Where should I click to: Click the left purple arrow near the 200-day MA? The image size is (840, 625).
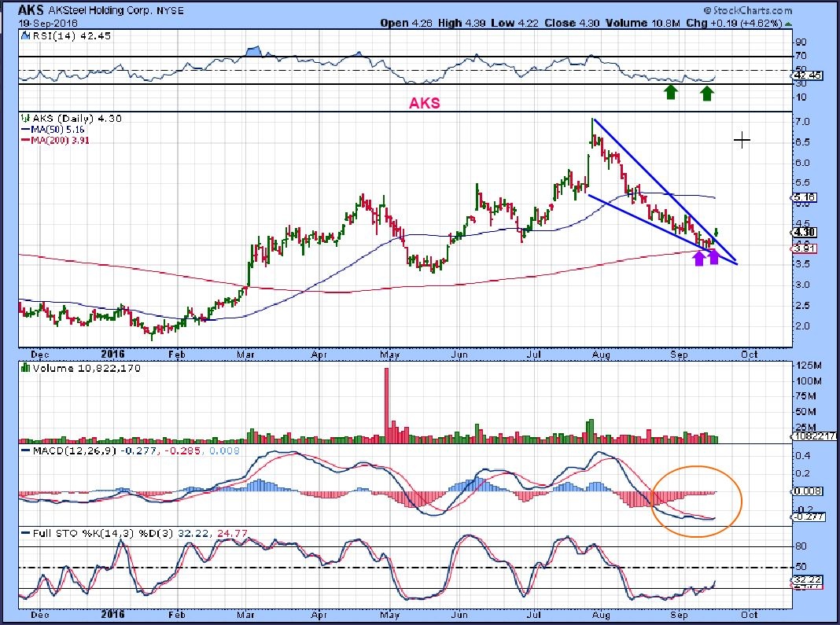698,257
